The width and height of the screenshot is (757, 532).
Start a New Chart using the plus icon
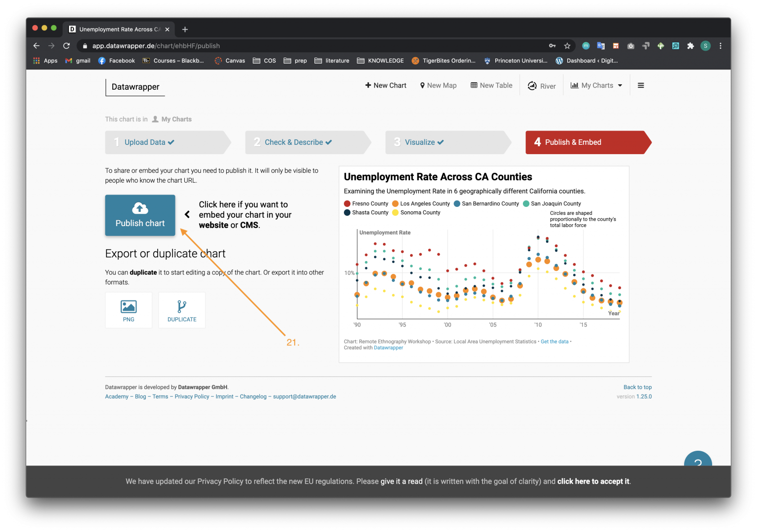tap(369, 85)
